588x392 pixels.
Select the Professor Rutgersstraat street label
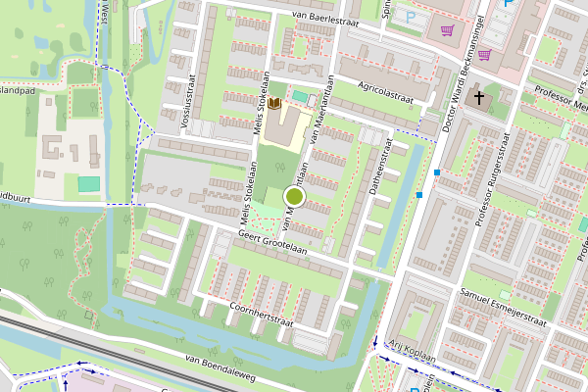pyautogui.click(x=492, y=180)
